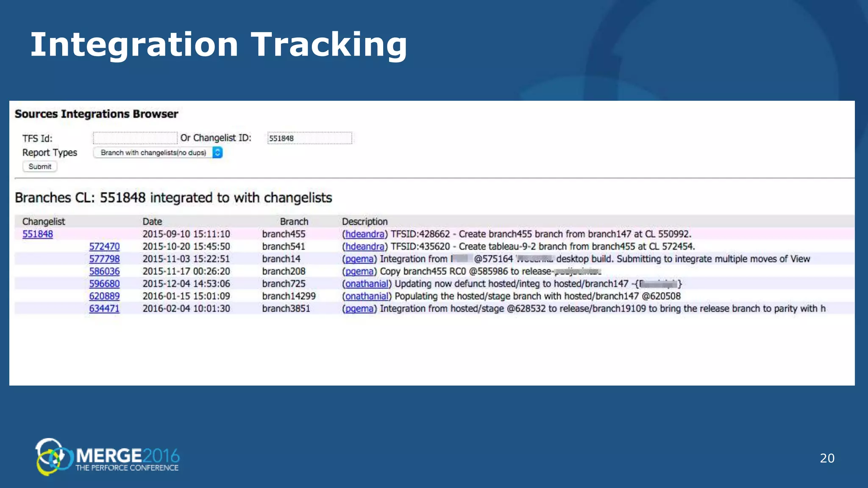Click slide number 20
Viewport: 868px width, 488px height.
coord(827,458)
